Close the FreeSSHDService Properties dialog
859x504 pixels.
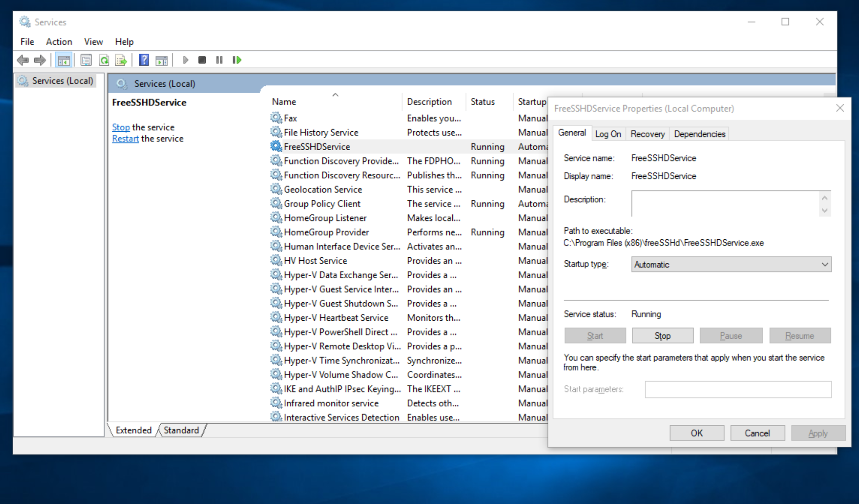coord(840,108)
